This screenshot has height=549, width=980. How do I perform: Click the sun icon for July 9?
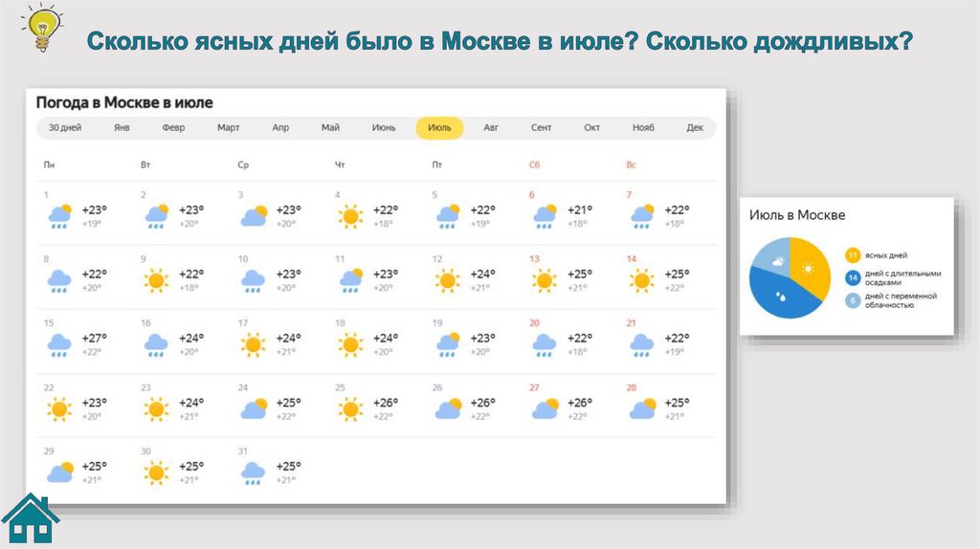coord(156,281)
